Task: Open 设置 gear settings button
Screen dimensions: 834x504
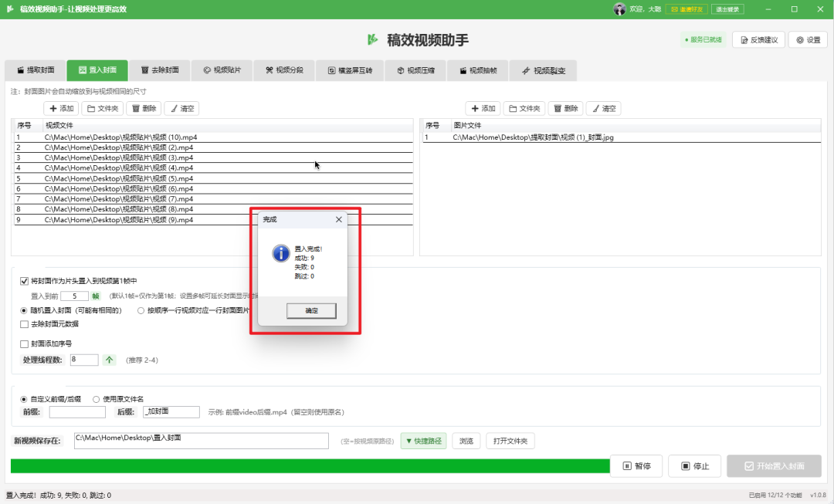Action: click(809, 40)
